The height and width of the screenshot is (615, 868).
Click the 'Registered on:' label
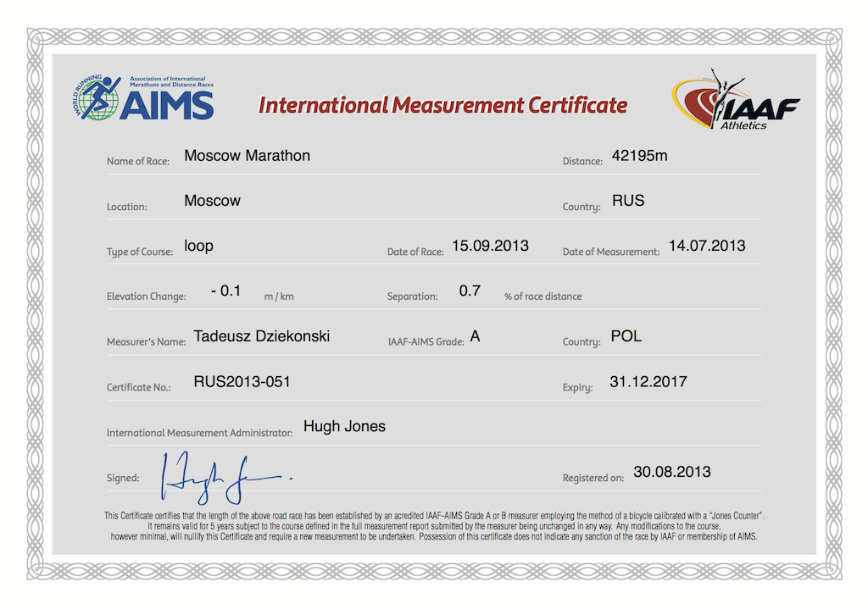point(593,478)
